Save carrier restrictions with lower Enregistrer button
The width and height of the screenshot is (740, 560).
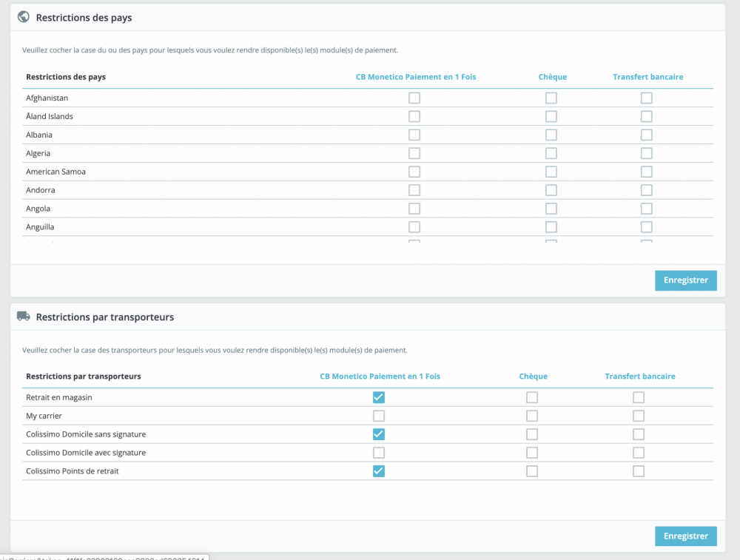coord(686,536)
